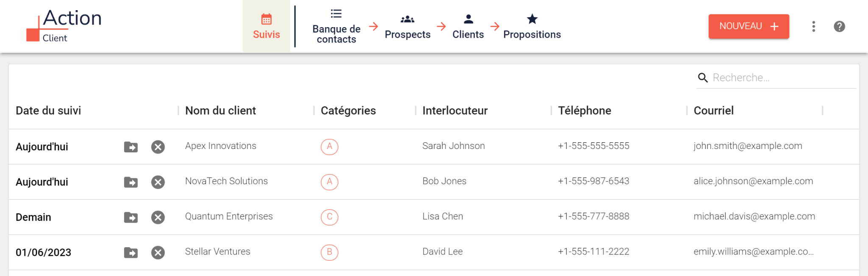The image size is (868, 276).
Task: Open the Apex Innovations follow-up folder icon
Action: click(x=131, y=147)
